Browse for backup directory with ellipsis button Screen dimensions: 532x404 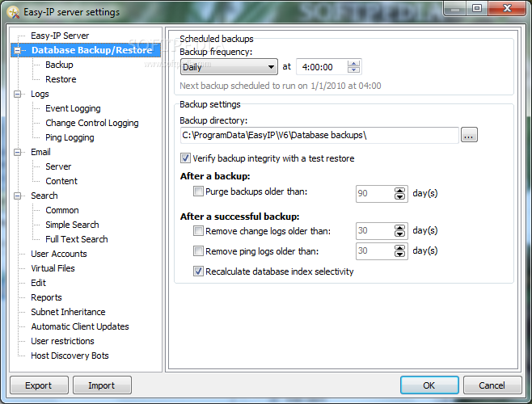(x=469, y=135)
